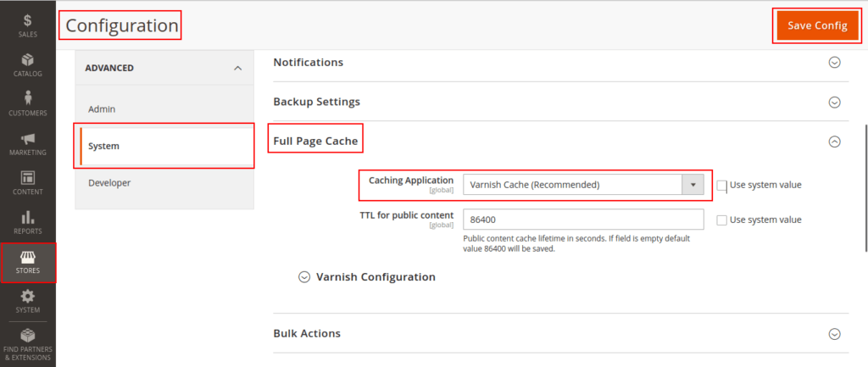Open Find Partners & Extensions icon
The height and width of the screenshot is (367, 868).
tap(28, 336)
